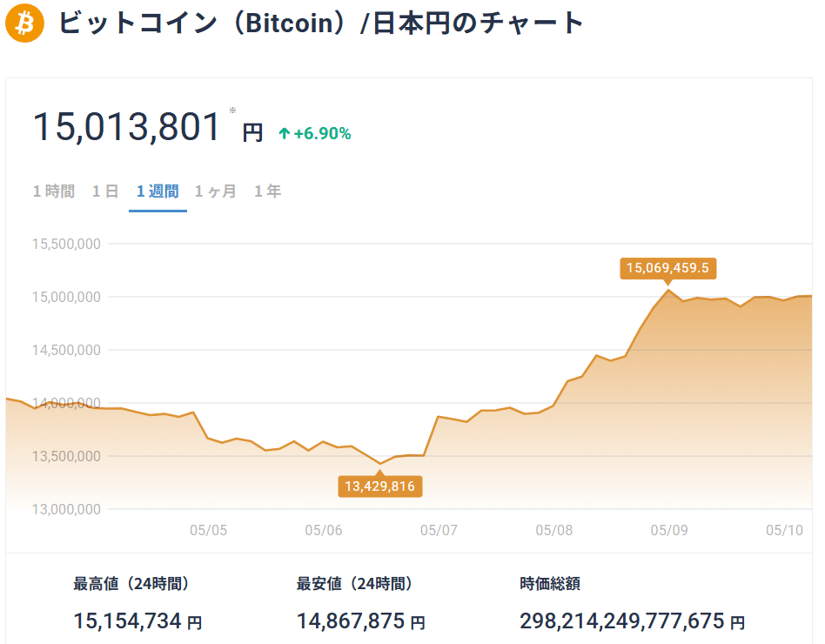This screenshot has height=644, width=825.
Task: Select the 1ヶ月 timeframe
Action: (215, 191)
